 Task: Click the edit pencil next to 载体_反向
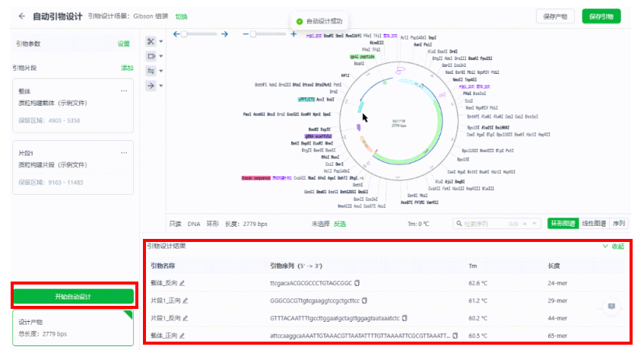coord(182,283)
